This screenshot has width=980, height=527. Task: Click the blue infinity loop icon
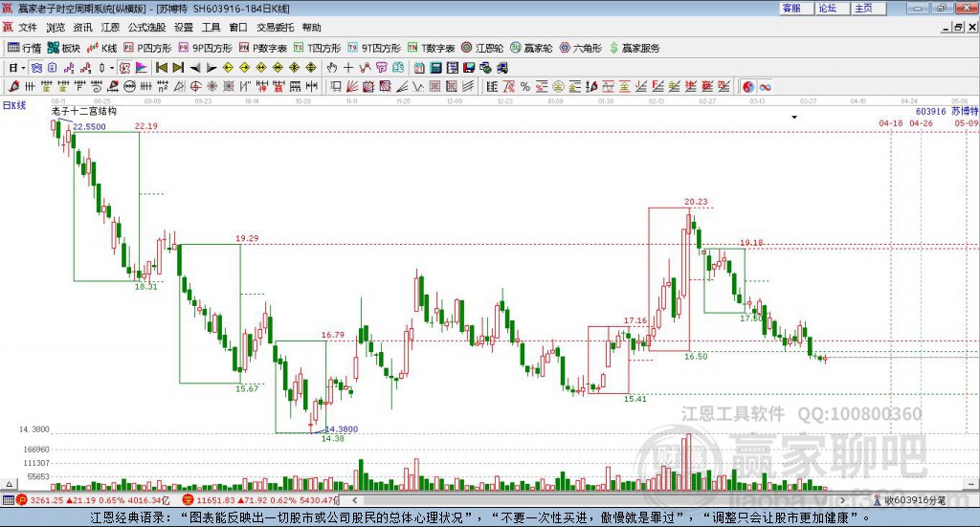click(765, 87)
